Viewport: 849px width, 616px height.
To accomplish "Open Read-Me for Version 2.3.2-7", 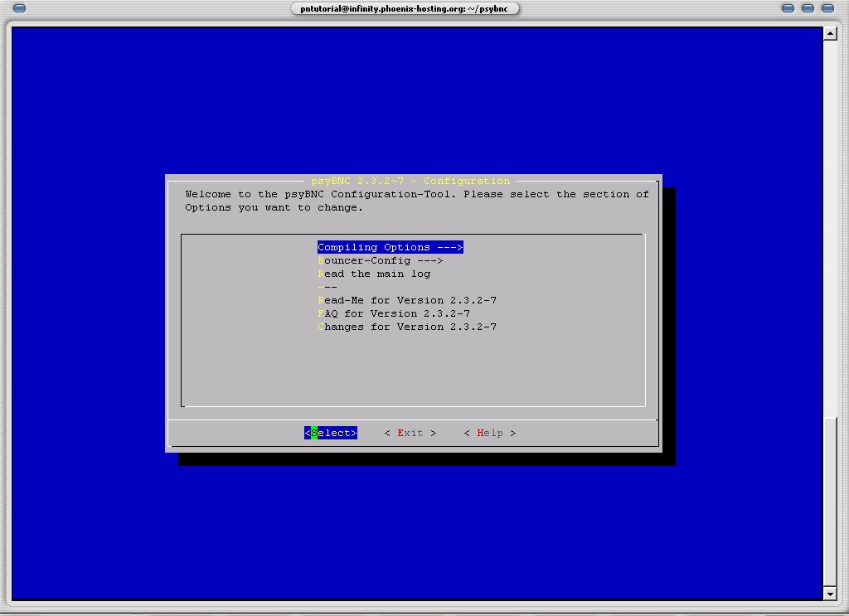I will (x=406, y=300).
